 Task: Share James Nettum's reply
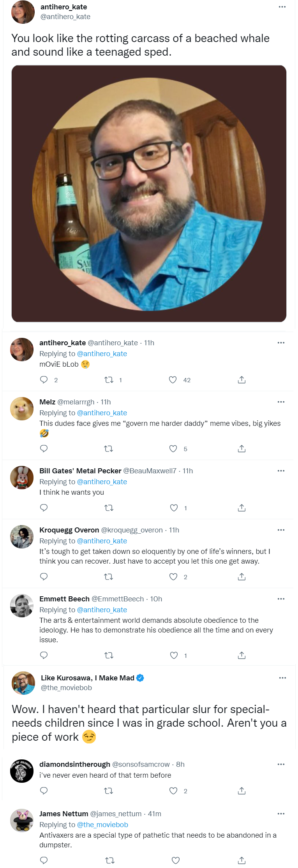[x=242, y=860]
